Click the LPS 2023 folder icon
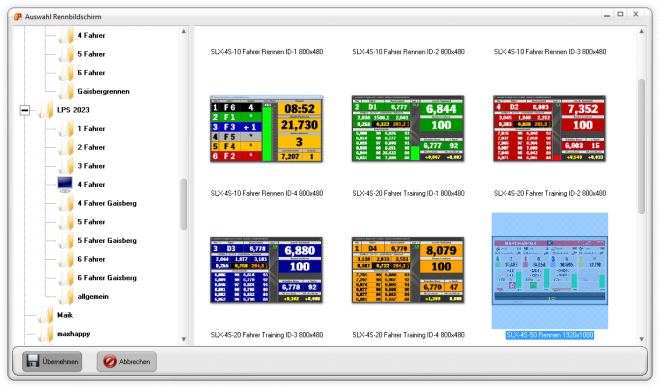Screen dimensions: 660x388 46,109
